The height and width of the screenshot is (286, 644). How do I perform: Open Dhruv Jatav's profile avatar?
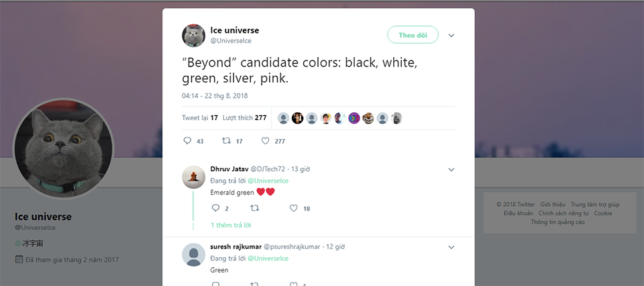pyautogui.click(x=193, y=177)
